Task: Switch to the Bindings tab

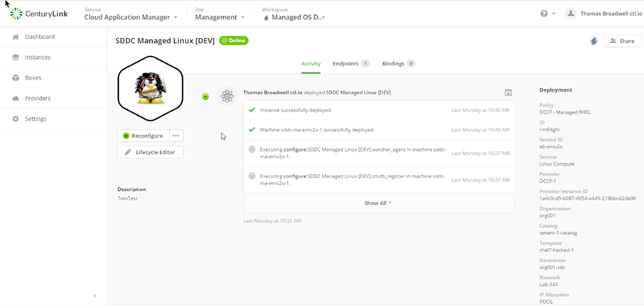Action: [398, 64]
